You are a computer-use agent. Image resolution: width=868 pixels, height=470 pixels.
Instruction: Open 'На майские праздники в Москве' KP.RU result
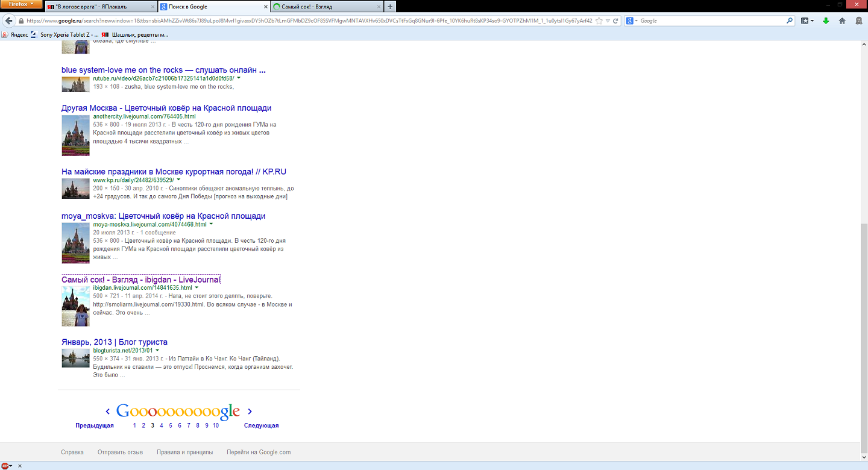coord(174,172)
